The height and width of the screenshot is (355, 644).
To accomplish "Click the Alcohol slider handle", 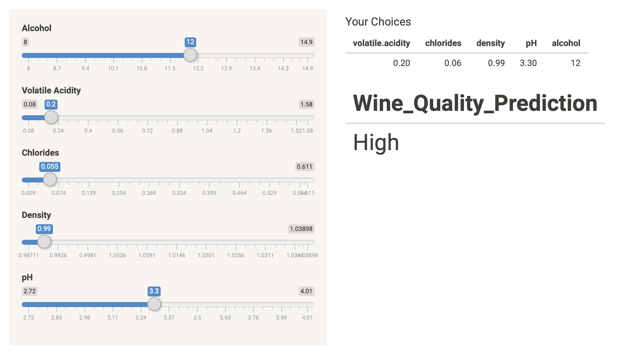I will [190, 55].
